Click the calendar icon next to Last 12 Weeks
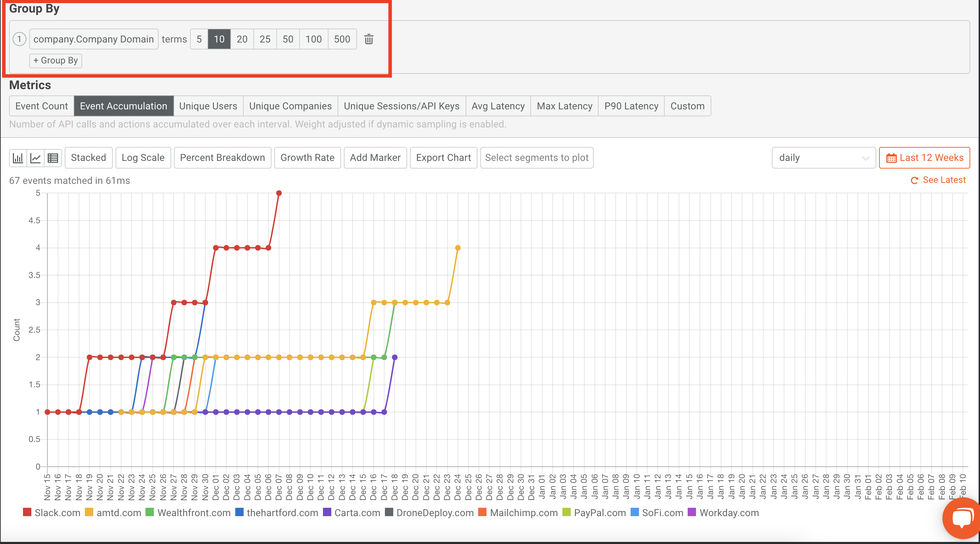 click(x=892, y=158)
